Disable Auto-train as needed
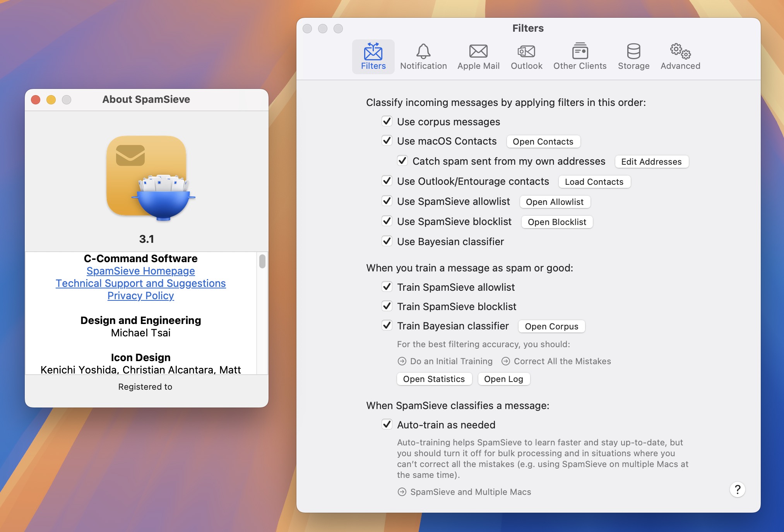 387,425
